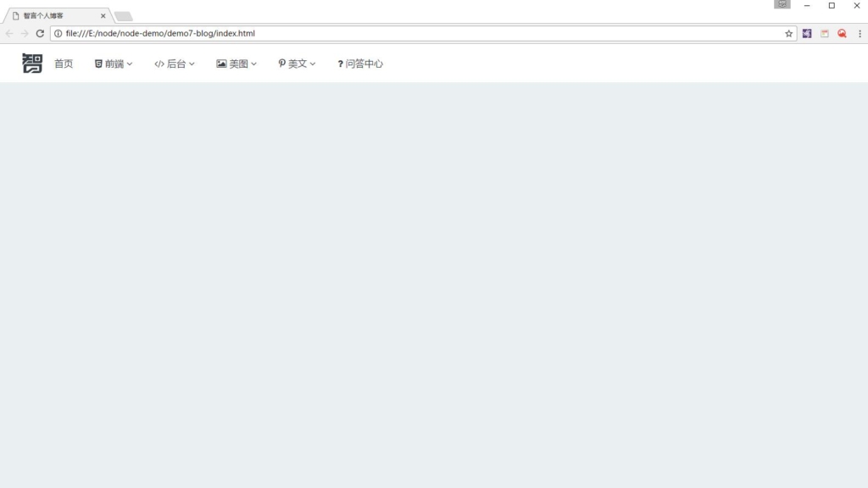Open the 美文 menu label

click(x=298, y=64)
